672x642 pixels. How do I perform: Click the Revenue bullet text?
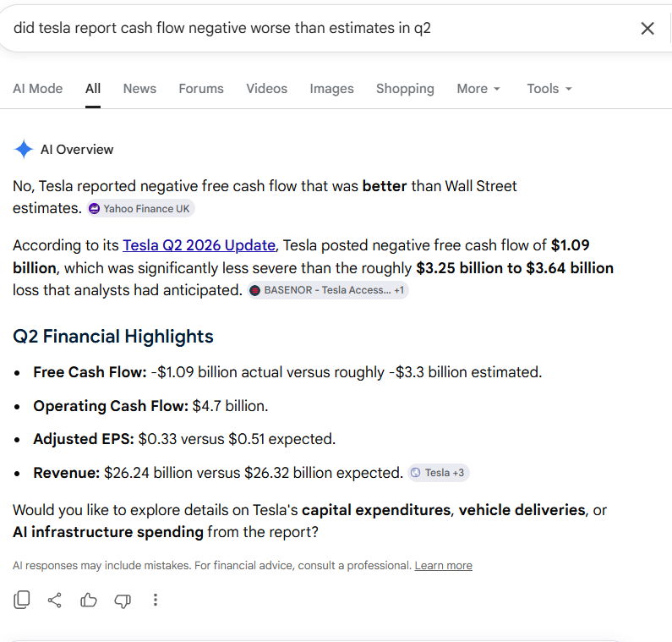click(218, 473)
